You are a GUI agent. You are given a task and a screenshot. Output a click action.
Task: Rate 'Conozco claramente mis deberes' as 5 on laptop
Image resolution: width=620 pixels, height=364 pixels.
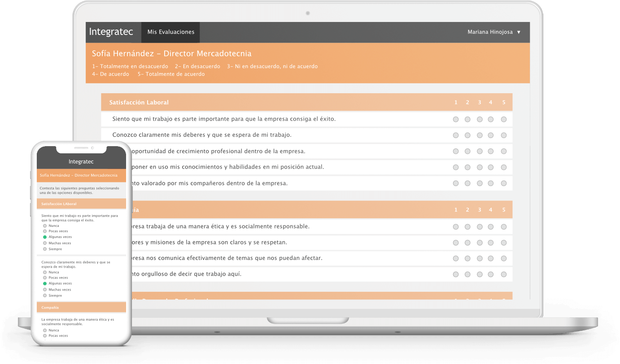click(x=504, y=135)
